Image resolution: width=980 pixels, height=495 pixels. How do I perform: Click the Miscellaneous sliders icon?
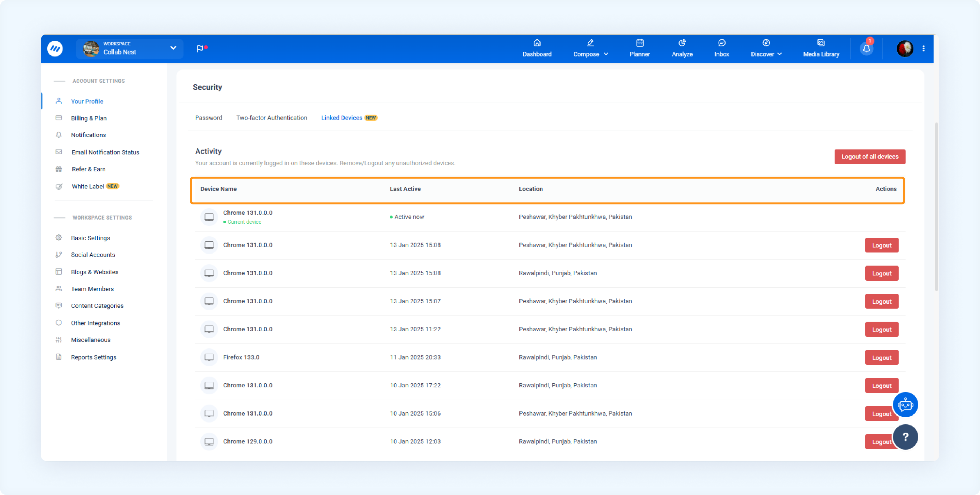58,340
